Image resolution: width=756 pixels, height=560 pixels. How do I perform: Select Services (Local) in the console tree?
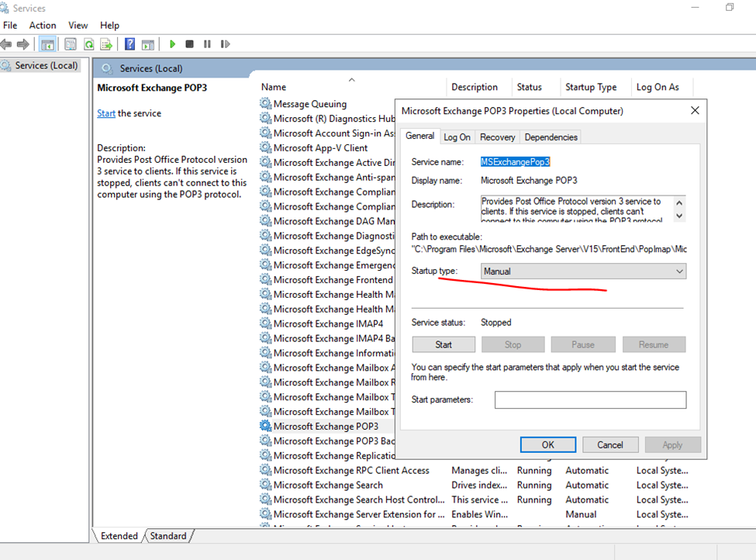click(x=46, y=66)
